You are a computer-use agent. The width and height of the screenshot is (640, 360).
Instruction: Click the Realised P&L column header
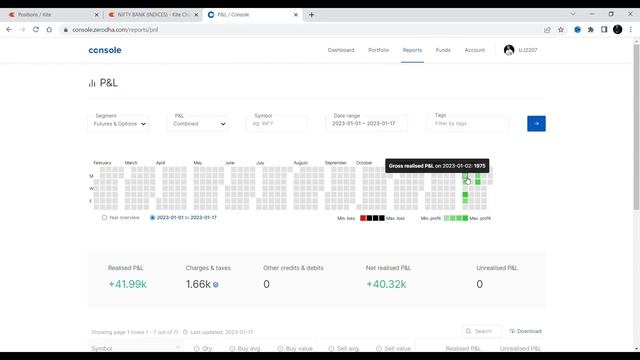(462, 349)
